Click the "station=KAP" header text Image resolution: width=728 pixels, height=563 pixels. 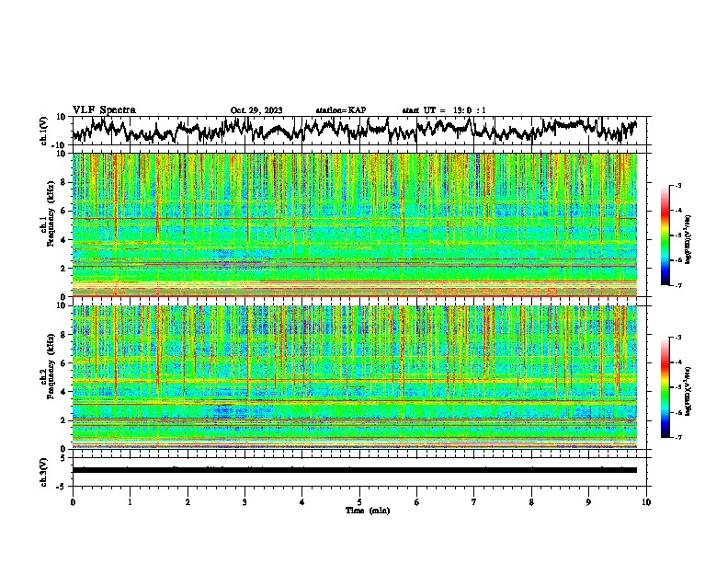[341, 110]
